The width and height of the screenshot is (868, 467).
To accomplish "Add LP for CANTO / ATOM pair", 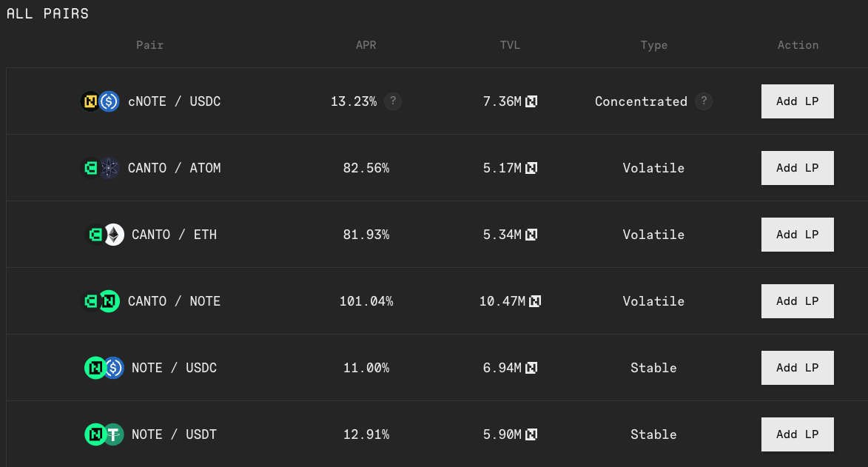I will (797, 168).
